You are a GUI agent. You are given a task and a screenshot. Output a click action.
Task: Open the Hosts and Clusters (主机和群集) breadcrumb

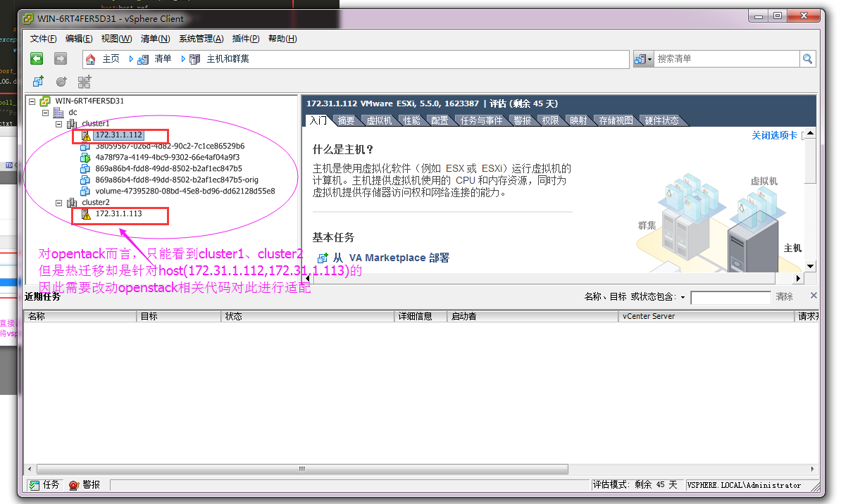[228, 59]
